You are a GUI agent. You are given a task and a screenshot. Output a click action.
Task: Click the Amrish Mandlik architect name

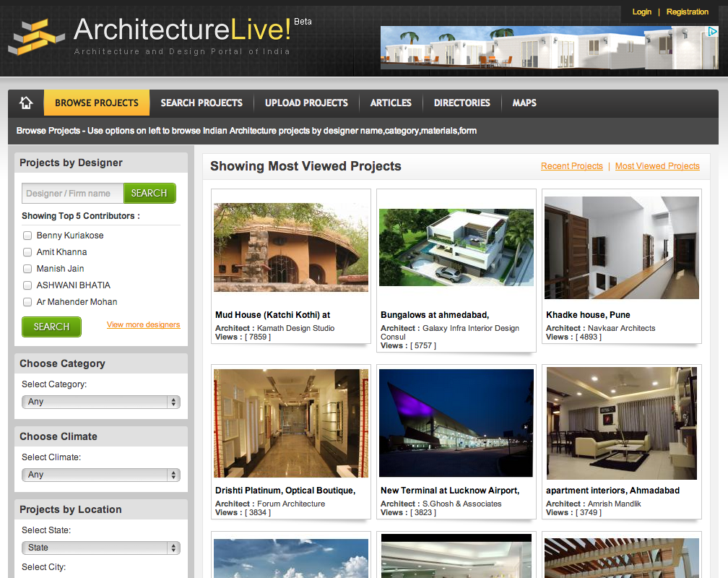(x=614, y=504)
